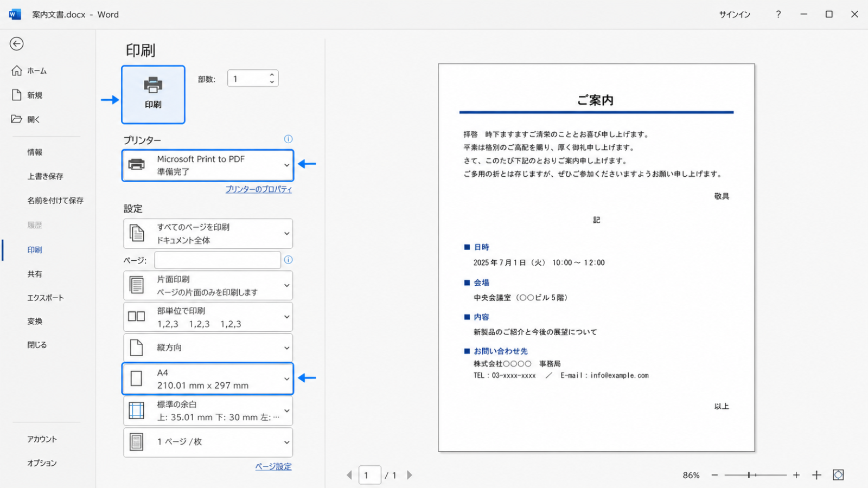
Task: Click the printer info icon beside プリンター
Action: pos(288,139)
